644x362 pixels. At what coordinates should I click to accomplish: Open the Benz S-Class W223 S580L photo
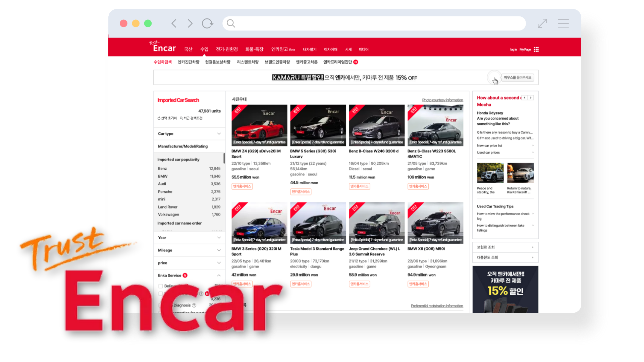click(435, 125)
